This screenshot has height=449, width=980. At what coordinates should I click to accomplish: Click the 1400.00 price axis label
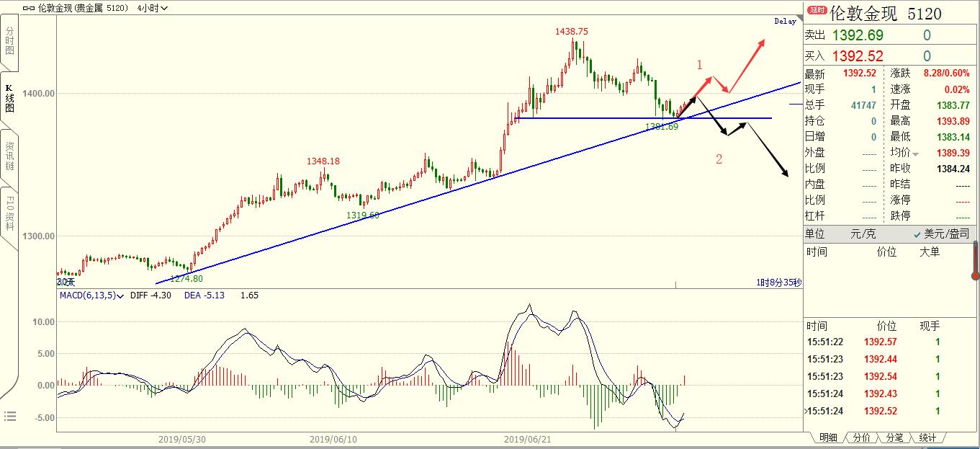tap(38, 94)
